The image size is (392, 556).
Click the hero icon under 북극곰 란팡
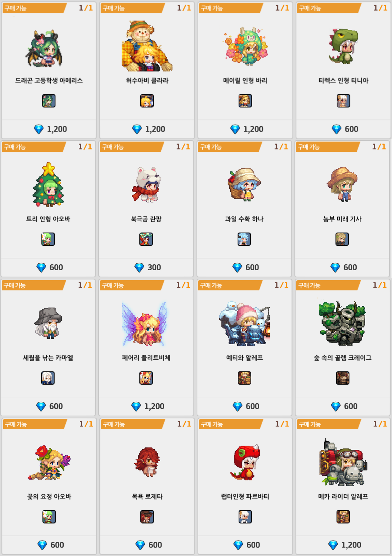click(146, 239)
